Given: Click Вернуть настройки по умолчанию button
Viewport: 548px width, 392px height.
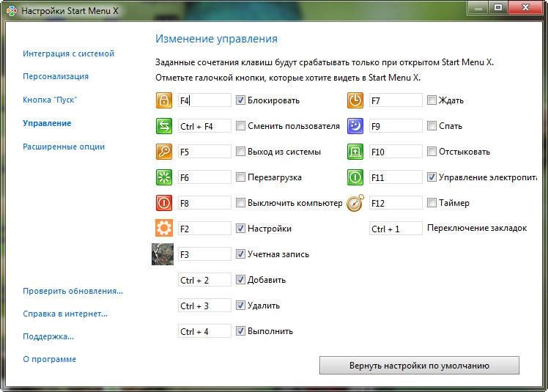Looking at the screenshot, I should 419,366.
